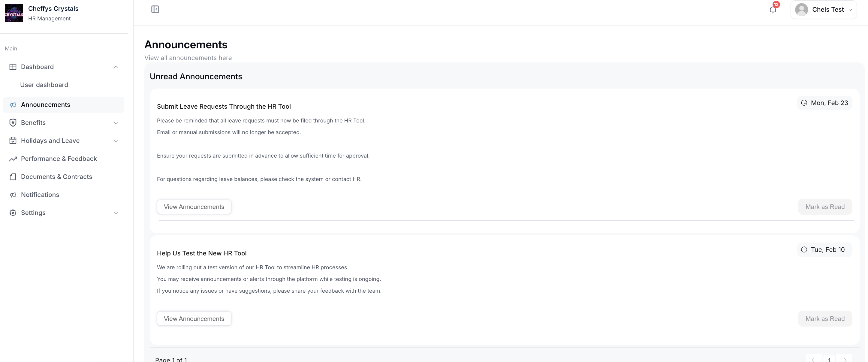Click the Holidays and Leave calendar icon
Viewport: 868px width, 362px height.
13,140
